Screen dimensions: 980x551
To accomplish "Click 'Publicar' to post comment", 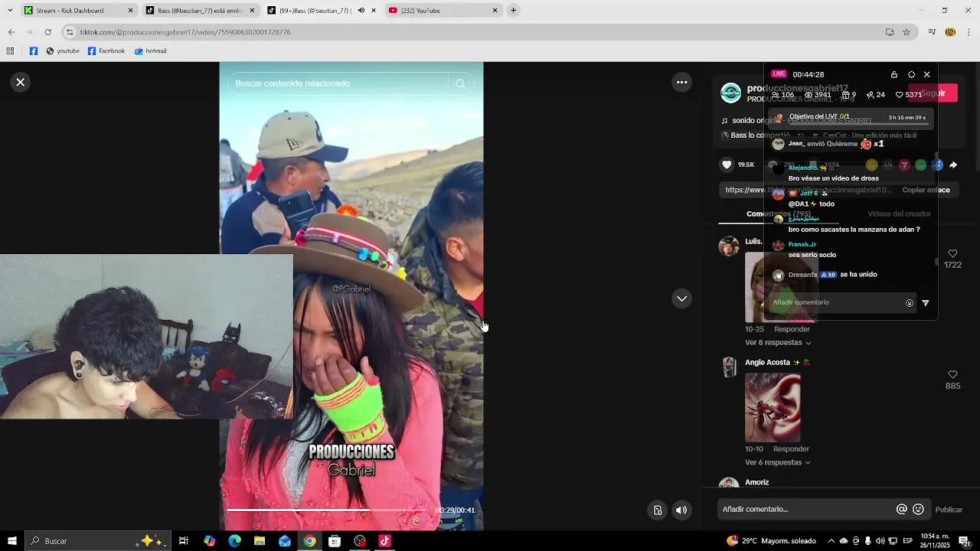I will coord(949,510).
